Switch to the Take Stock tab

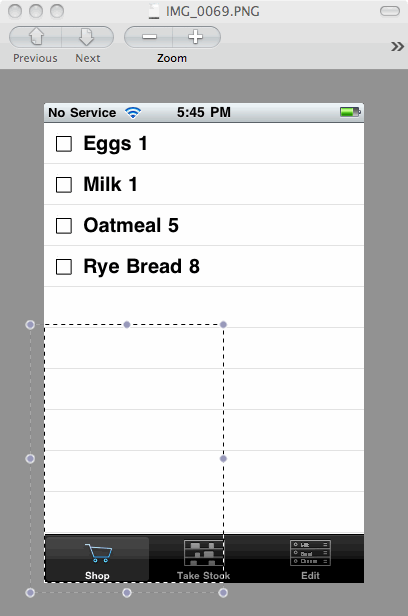(x=203, y=559)
